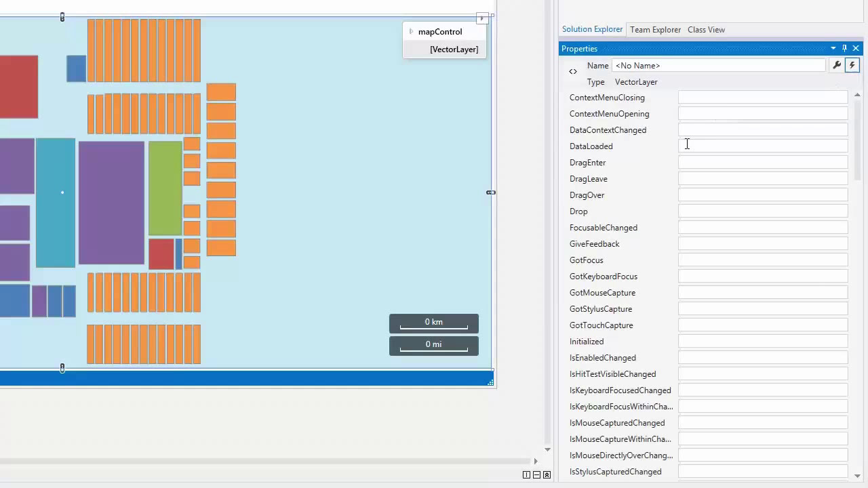Open the Team Explorer tab

(x=655, y=29)
